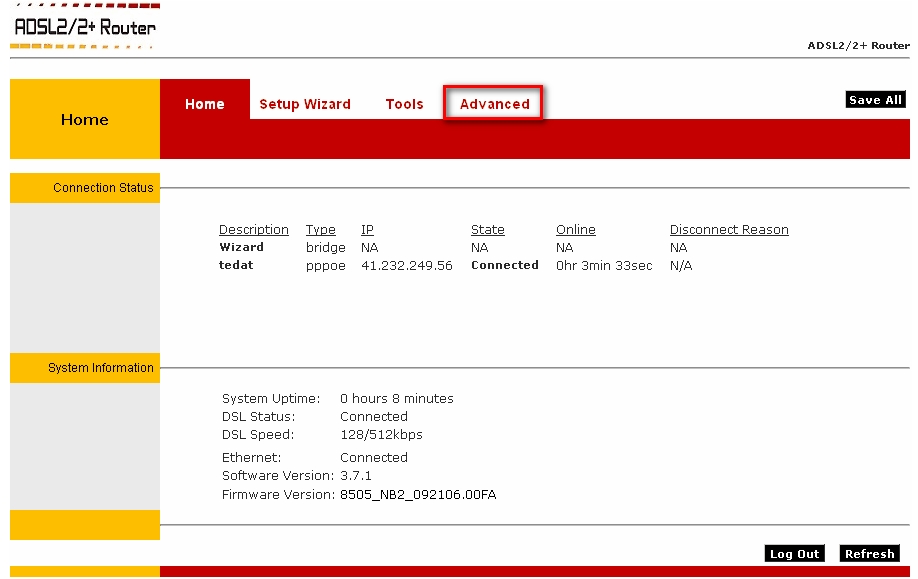Click the Connection Status section label
This screenshot has height=579, width=918.
tap(103, 188)
